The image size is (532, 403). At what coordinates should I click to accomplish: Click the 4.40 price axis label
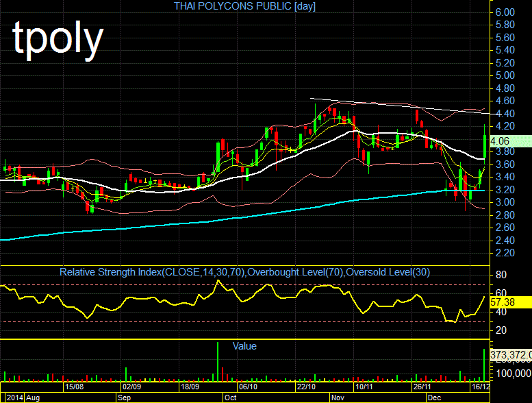pyautogui.click(x=505, y=113)
